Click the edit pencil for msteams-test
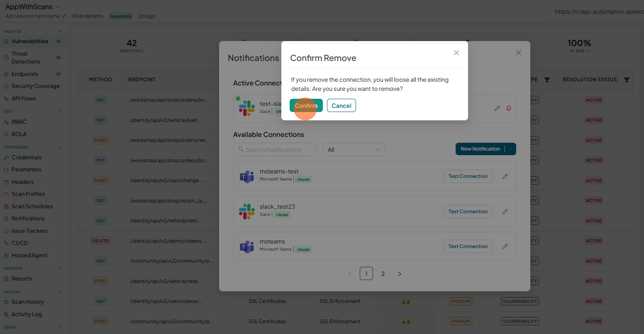Image resolution: width=644 pixels, height=334 pixels. (505, 176)
